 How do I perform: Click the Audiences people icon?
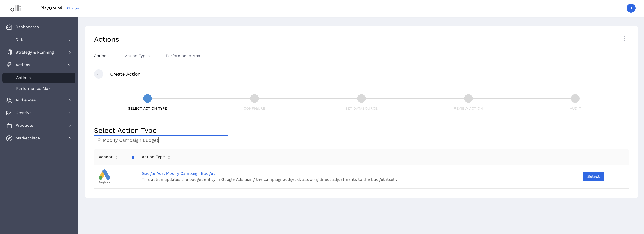pyautogui.click(x=9, y=100)
